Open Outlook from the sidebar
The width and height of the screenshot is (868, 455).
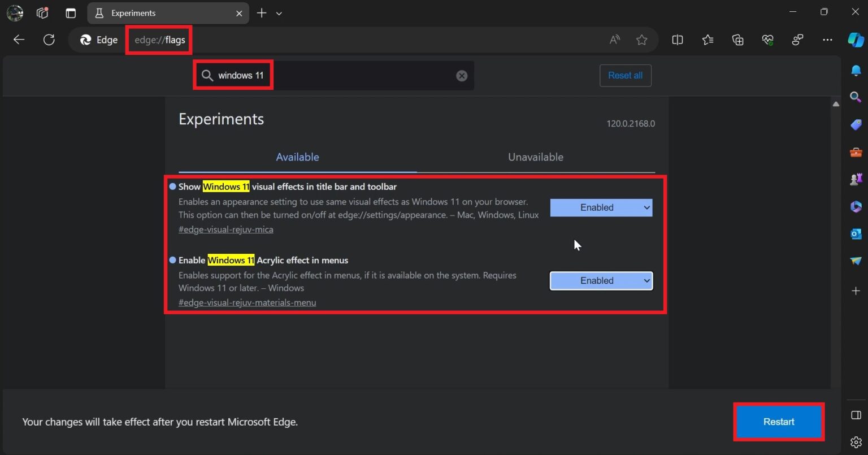[856, 233]
